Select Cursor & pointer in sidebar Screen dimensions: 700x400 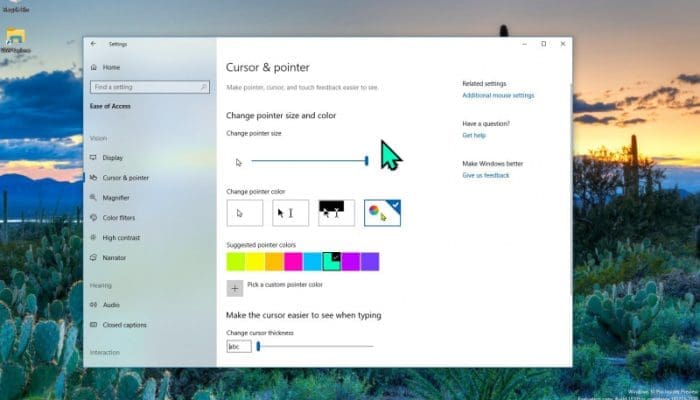pyautogui.click(x=125, y=178)
